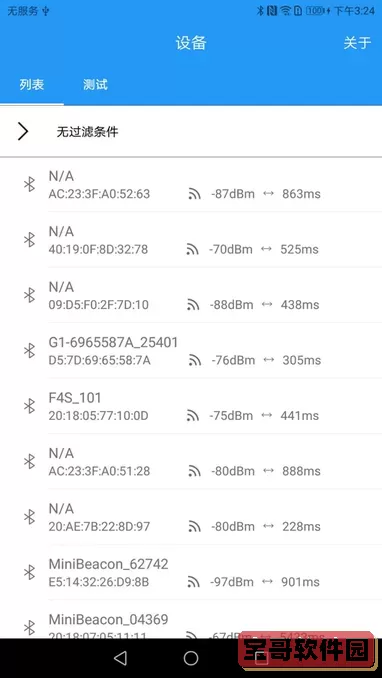Image resolution: width=382 pixels, height=678 pixels.
Task: Open device 40:19:0F:8D:32:78 entry
Action: click(x=191, y=240)
